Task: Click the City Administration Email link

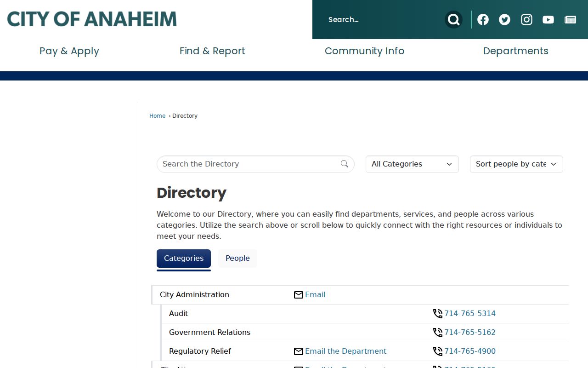Action: [315, 295]
